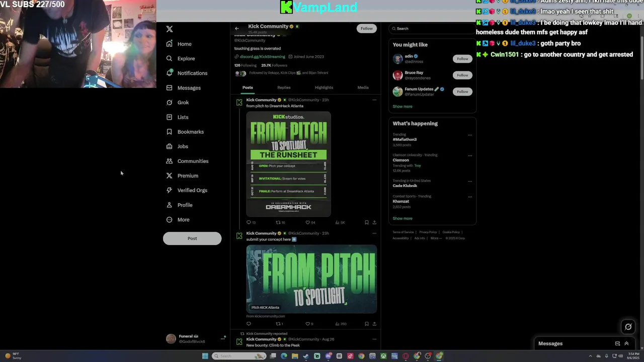Show more trends under What's happening
This screenshot has height=362, width=644.
pos(403,219)
